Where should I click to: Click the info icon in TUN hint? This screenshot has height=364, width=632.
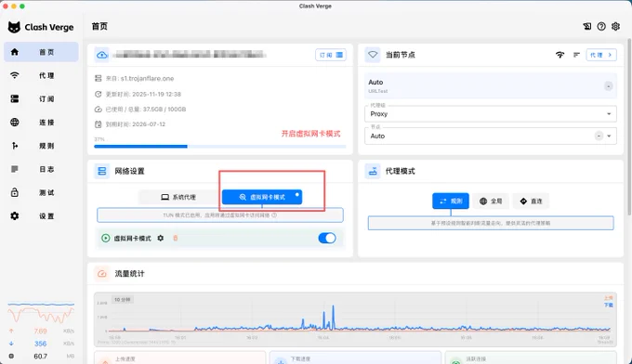[274, 215]
